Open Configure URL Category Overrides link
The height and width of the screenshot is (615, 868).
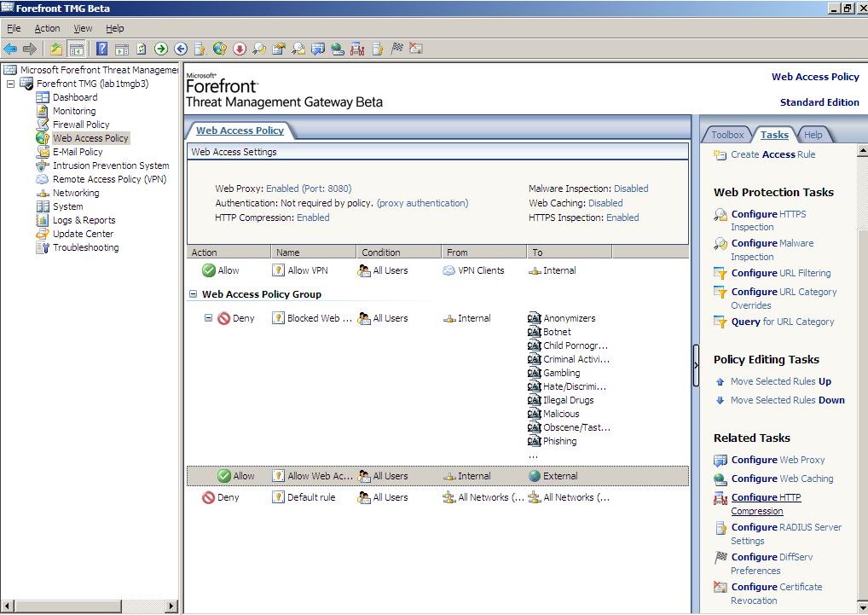point(784,299)
